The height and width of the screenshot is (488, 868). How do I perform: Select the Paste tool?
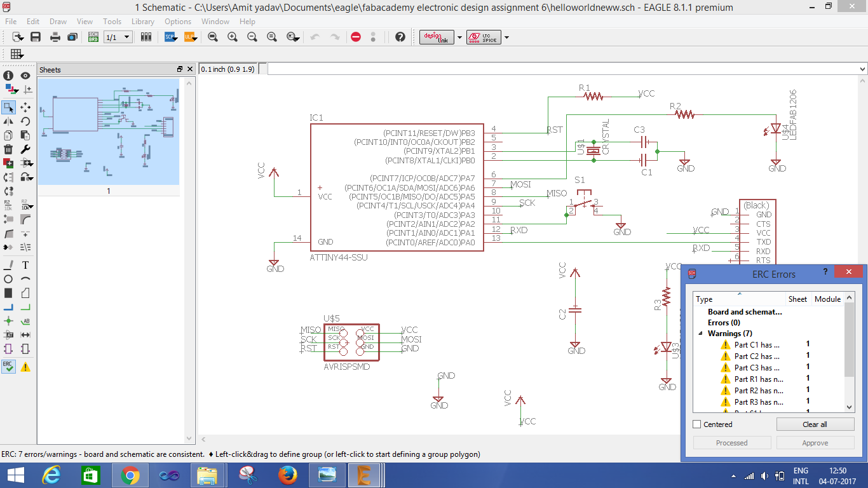tap(25, 135)
